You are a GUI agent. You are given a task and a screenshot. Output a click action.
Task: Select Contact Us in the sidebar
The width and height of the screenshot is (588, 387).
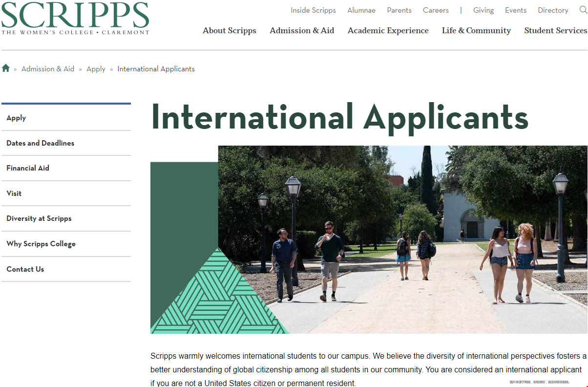coord(66,269)
